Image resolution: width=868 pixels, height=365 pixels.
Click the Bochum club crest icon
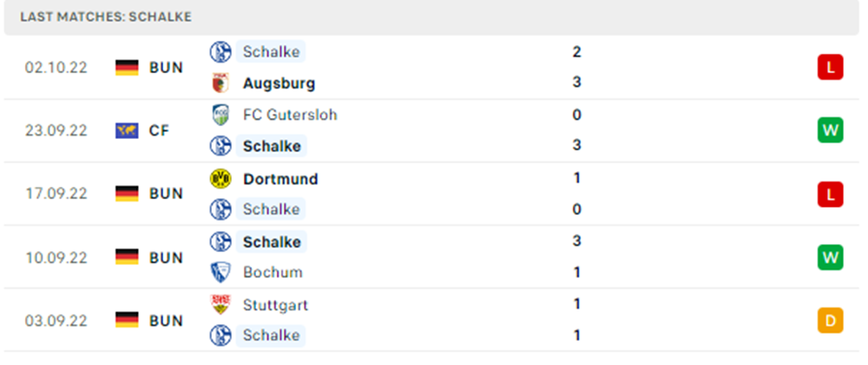click(x=220, y=272)
